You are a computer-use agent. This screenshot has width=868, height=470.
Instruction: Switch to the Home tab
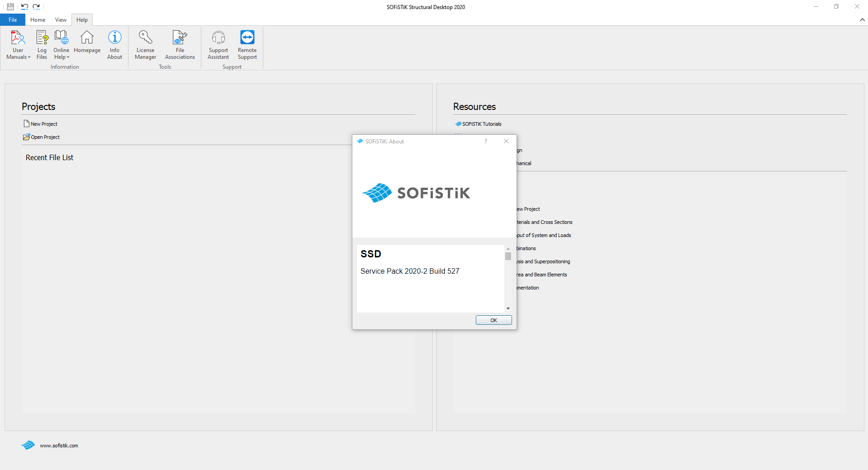pos(38,20)
